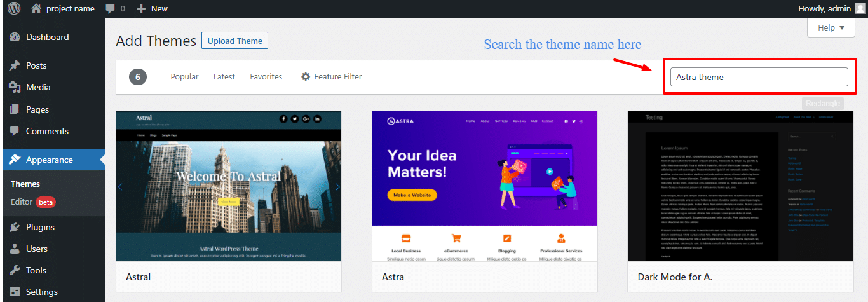The height and width of the screenshot is (302, 868).
Task: Select the Dark Mode for A. screenshot
Action: (x=740, y=186)
